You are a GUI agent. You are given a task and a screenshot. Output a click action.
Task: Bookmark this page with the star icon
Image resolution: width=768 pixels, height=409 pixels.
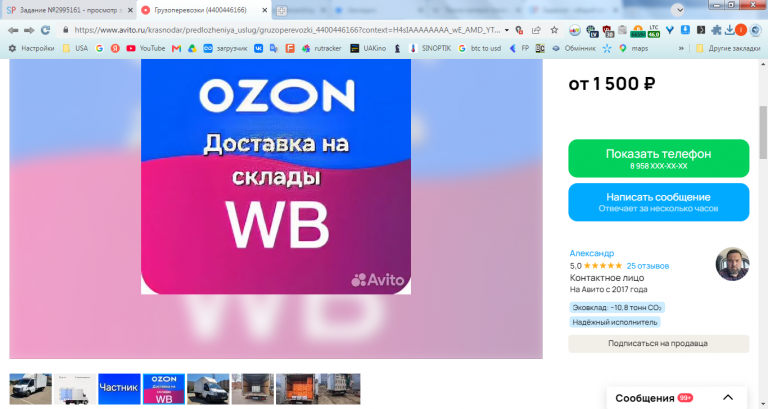tap(554, 30)
